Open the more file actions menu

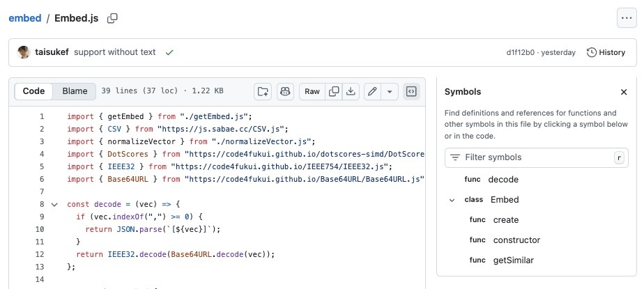tap(627, 18)
